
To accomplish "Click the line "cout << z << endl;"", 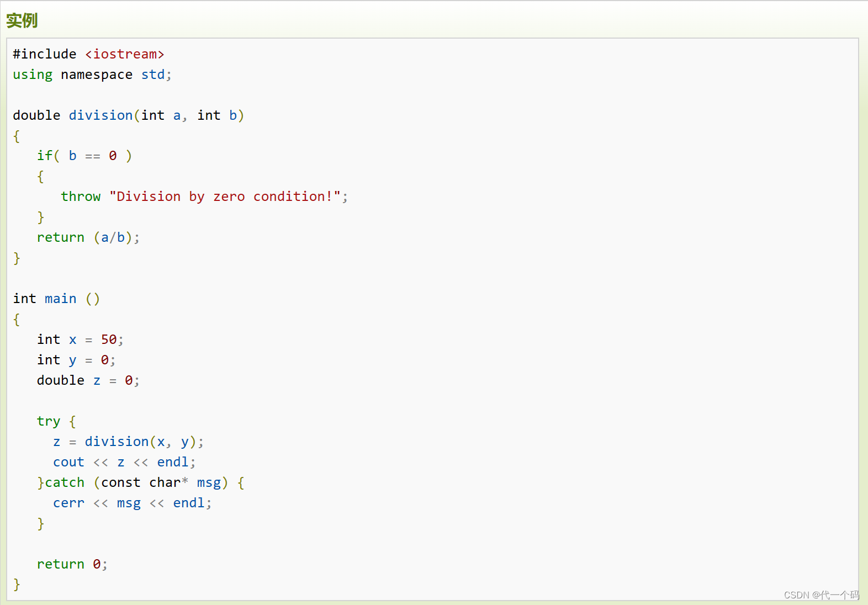I will point(124,462).
